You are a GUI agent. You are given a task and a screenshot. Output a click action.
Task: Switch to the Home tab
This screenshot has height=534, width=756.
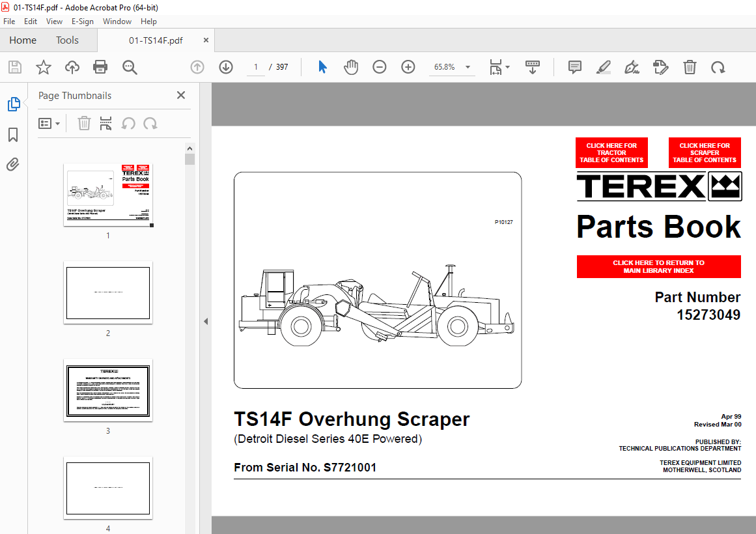[23, 40]
